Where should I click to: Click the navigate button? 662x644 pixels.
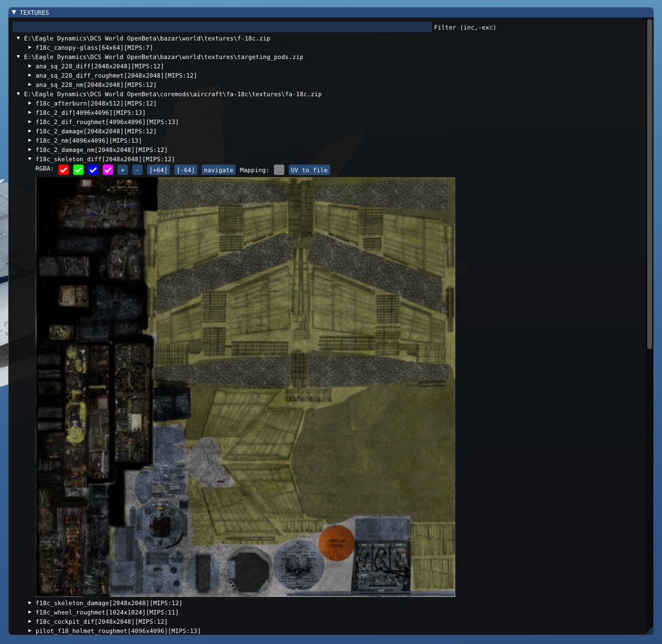[x=218, y=170]
